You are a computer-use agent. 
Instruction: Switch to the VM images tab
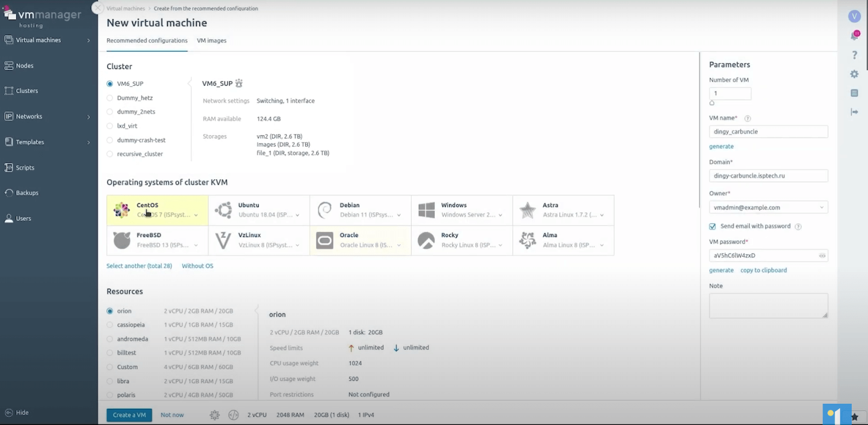(212, 41)
